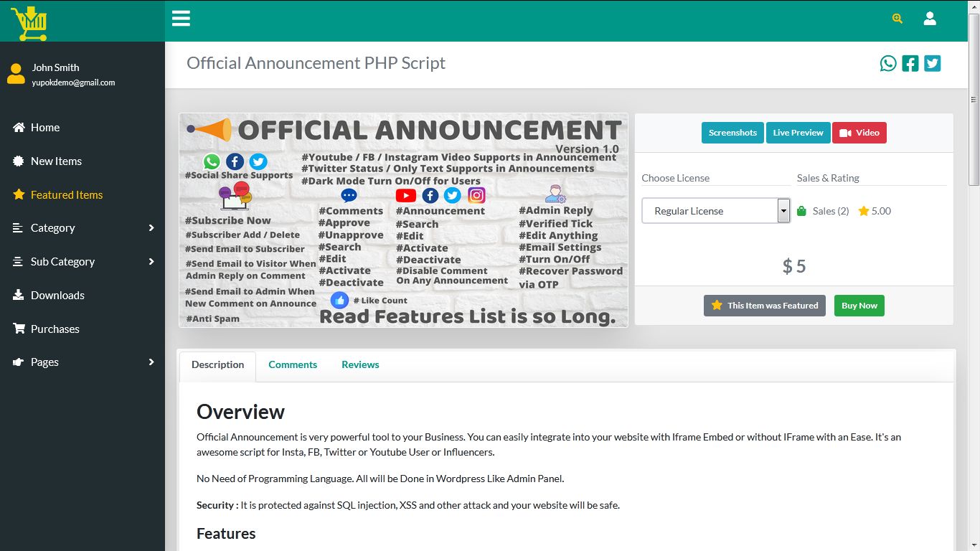
Task: Open the user account icon top right
Action: click(930, 18)
